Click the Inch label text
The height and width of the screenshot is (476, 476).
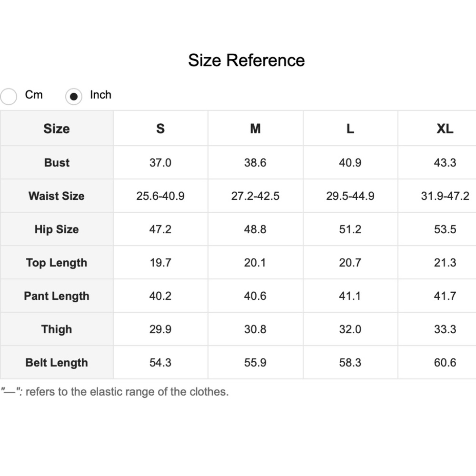pyautogui.click(x=100, y=95)
